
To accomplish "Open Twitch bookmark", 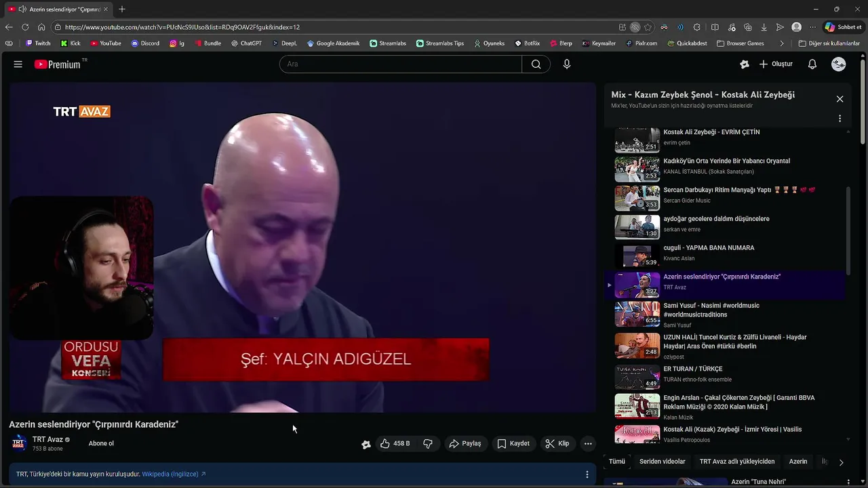I will [x=38, y=43].
